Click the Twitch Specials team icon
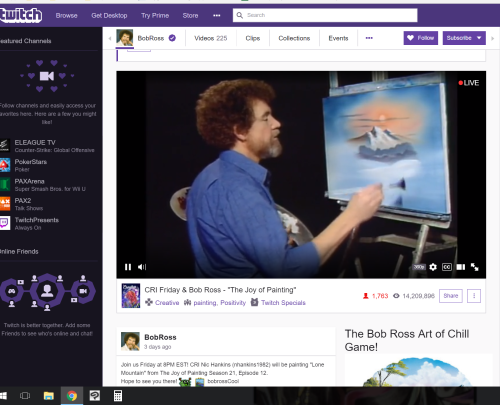This screenshot has width=500, height=405. tap(254, 302)
